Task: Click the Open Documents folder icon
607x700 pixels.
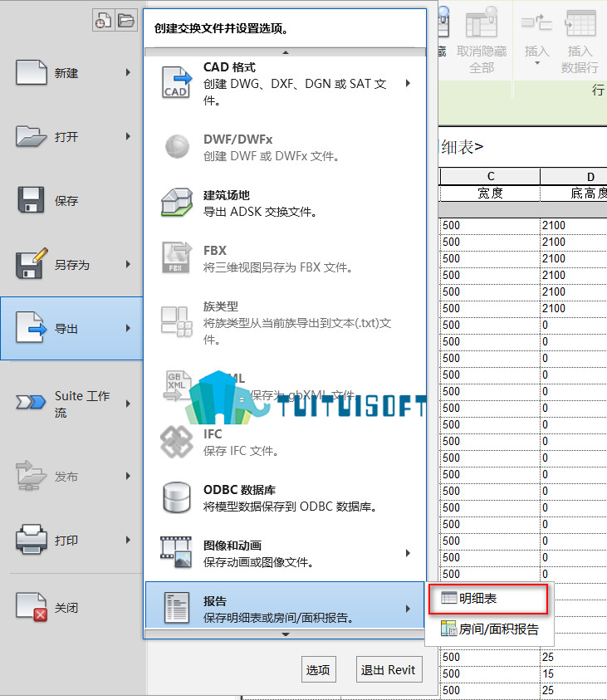Action: click(126, 20)
